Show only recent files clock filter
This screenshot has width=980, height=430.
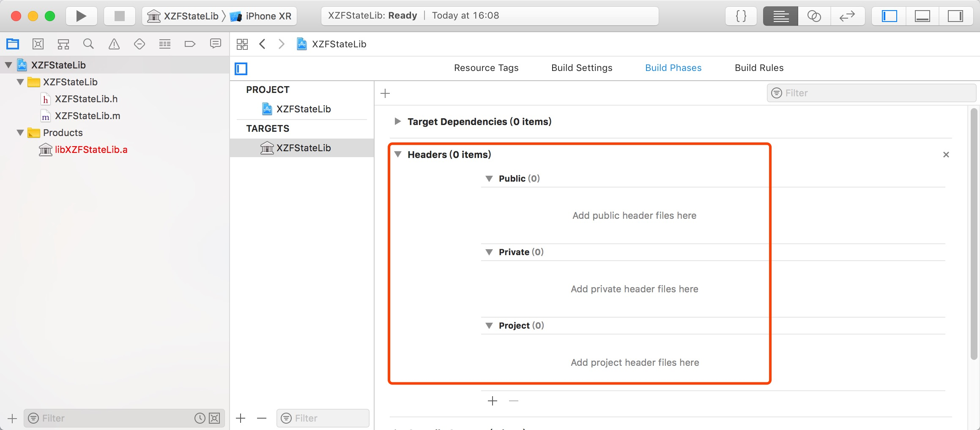(200, 418)
